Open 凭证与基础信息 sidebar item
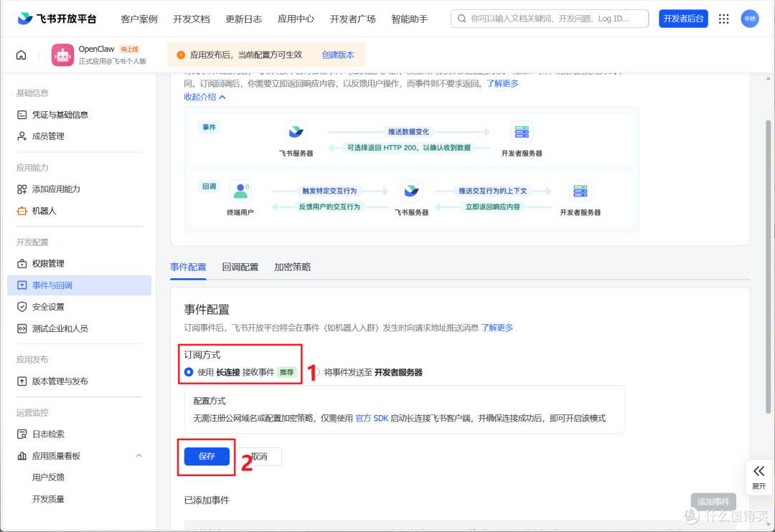Viewport: 775px width, 532px height. pos(79,115)
